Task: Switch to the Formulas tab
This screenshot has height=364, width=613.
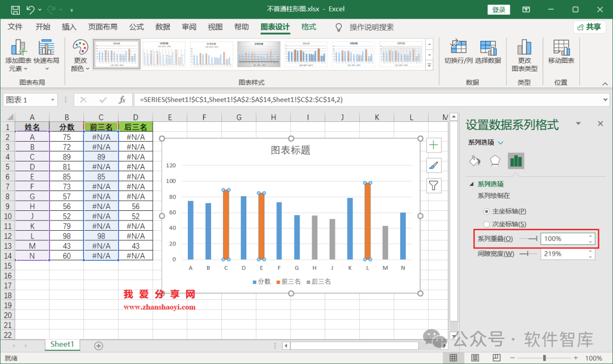Action: 136,27
